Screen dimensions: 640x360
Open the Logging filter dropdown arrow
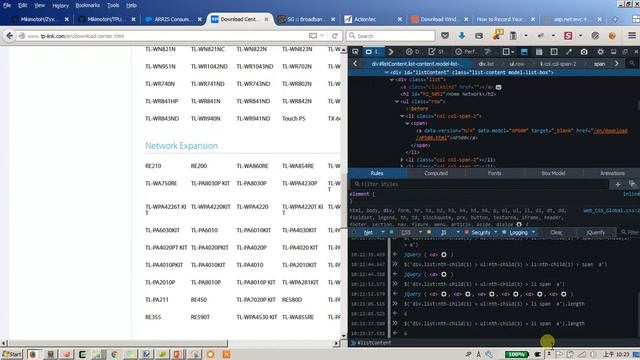pyautogui.click(x=533, y=232)
